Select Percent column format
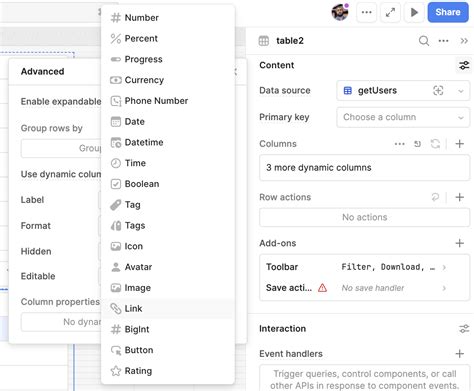The width and height of the screenshot is (474, 391). coord(168,38)
